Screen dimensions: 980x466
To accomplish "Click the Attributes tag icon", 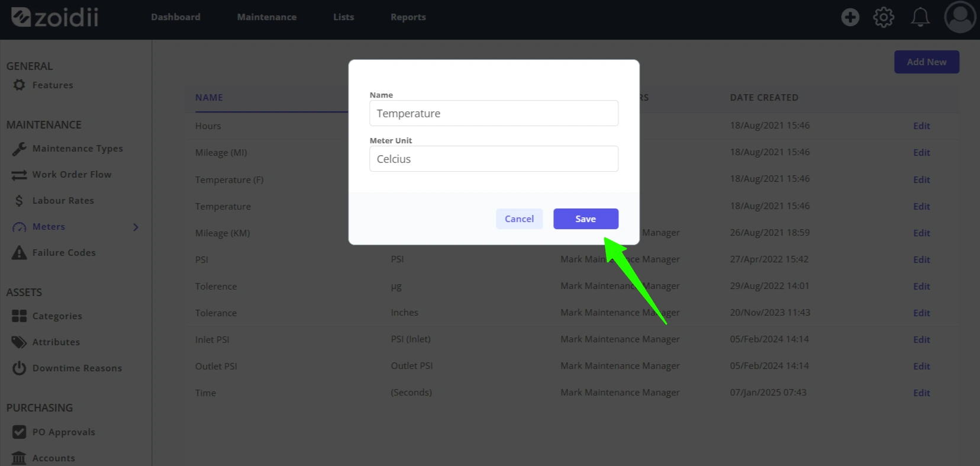I will (19, 342).
